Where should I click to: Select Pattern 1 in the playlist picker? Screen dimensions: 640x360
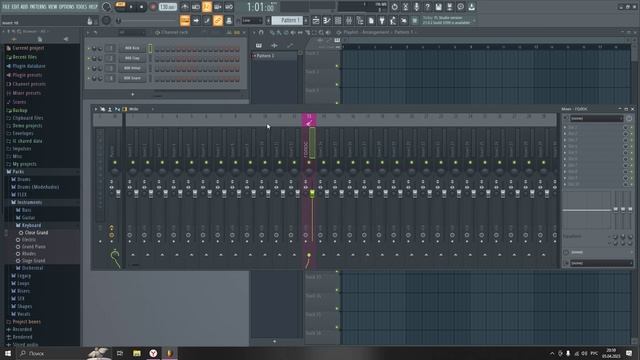pyautogui.click(x=274, y=56)
